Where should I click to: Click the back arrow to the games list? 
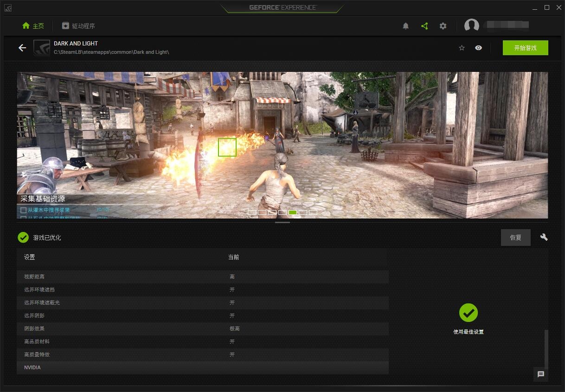22,48
